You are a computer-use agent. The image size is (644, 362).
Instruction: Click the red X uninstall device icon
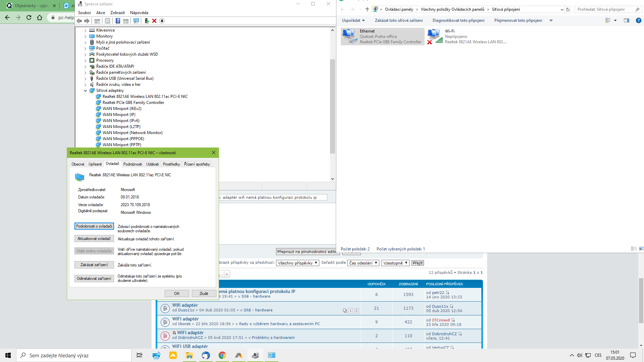(154, 21)
